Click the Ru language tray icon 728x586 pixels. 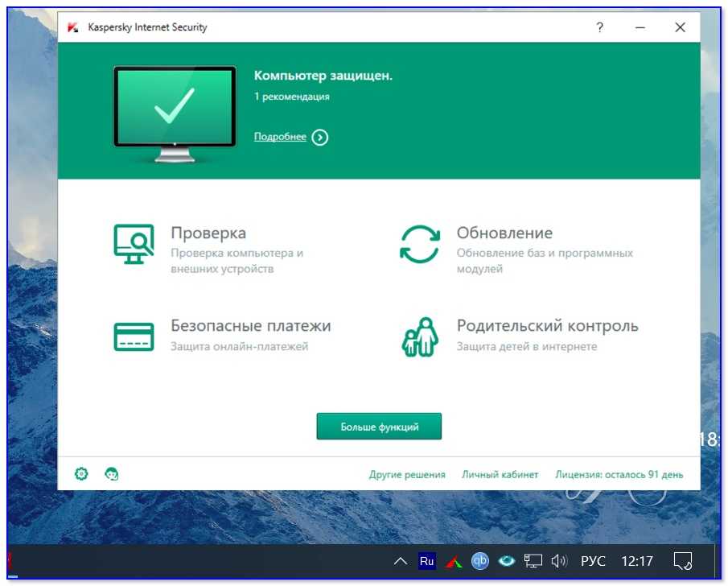(x=426, y=561)
